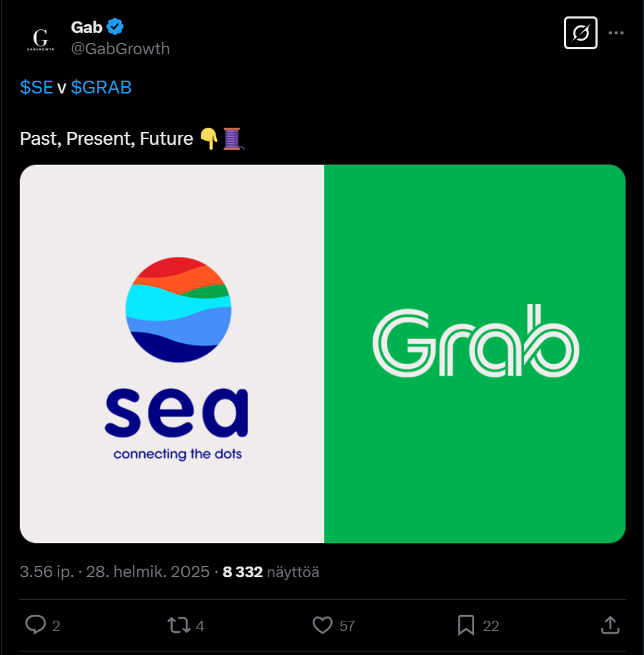Click the repost count of 4
The image size is (644, 655).
(200, 626)
